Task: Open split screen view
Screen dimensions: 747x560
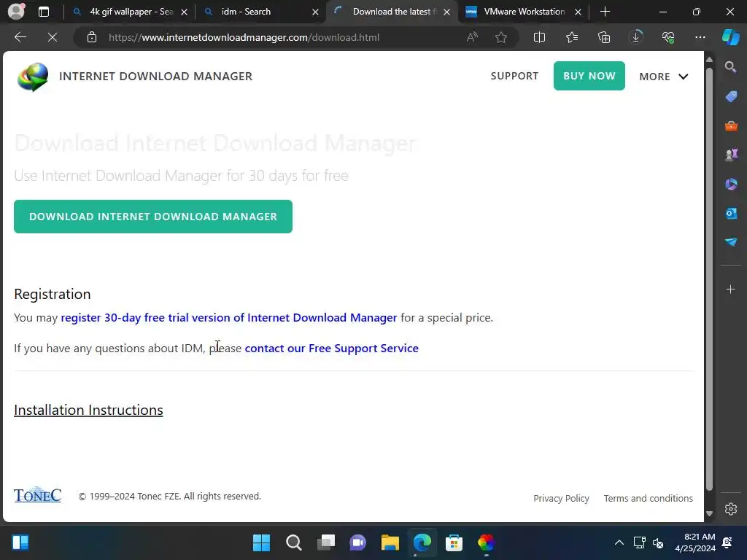Action: point(539,37)
